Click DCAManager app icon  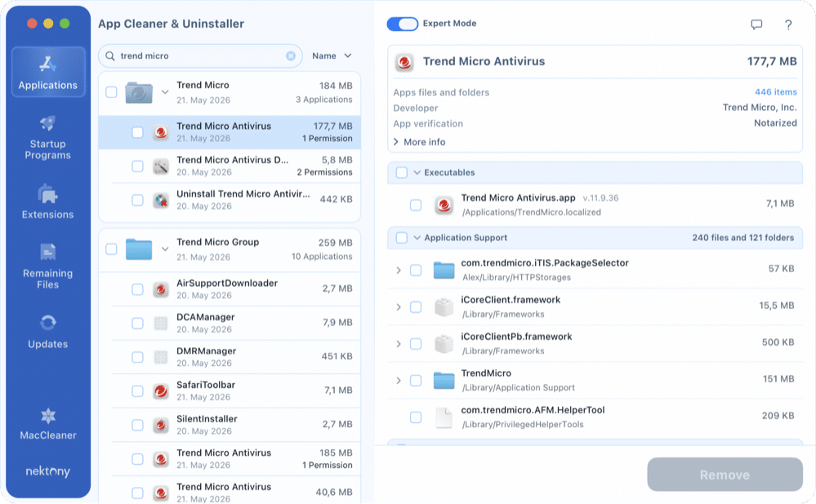(x=161, y=323)
